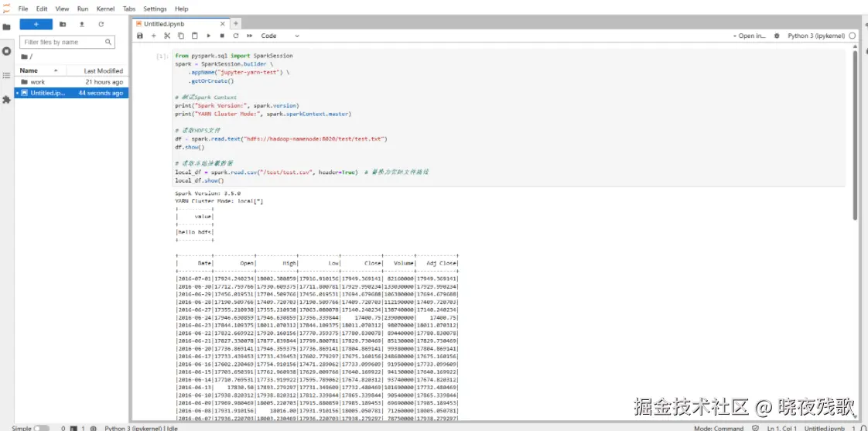Click the Jupyter logo icon
This screenshot has width=868, height=431.
coord(7,9)
